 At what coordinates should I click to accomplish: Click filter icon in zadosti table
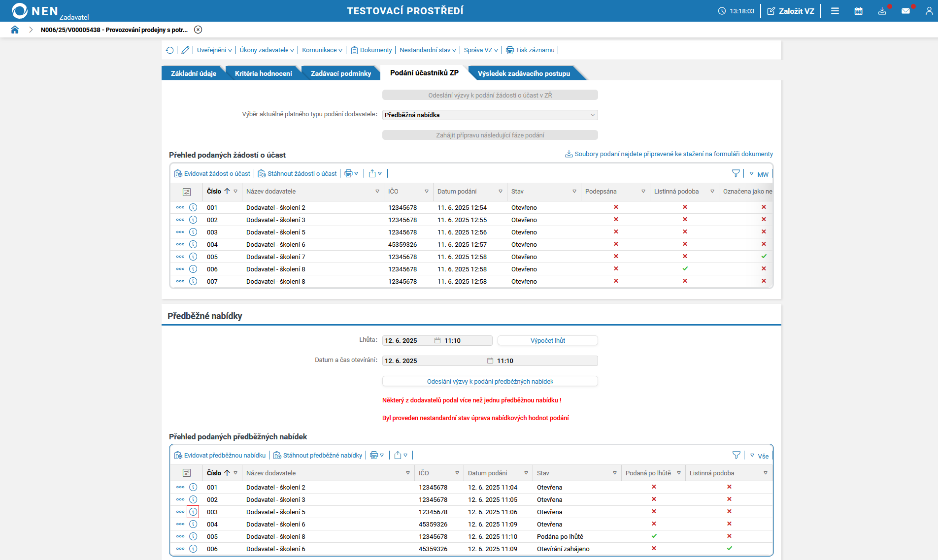pyautogui.click(x=736, y=173)
